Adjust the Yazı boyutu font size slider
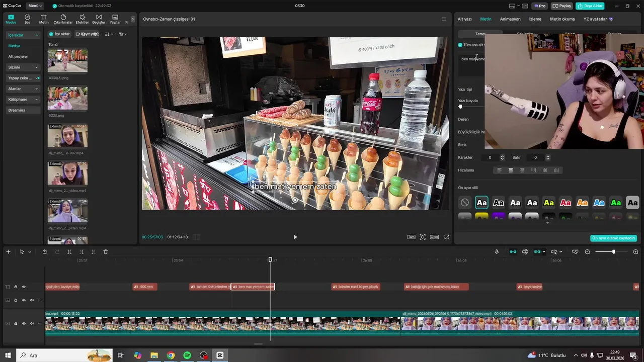Image resolution: width=644 pixels, height=362 pixels. tap(460, 107)
